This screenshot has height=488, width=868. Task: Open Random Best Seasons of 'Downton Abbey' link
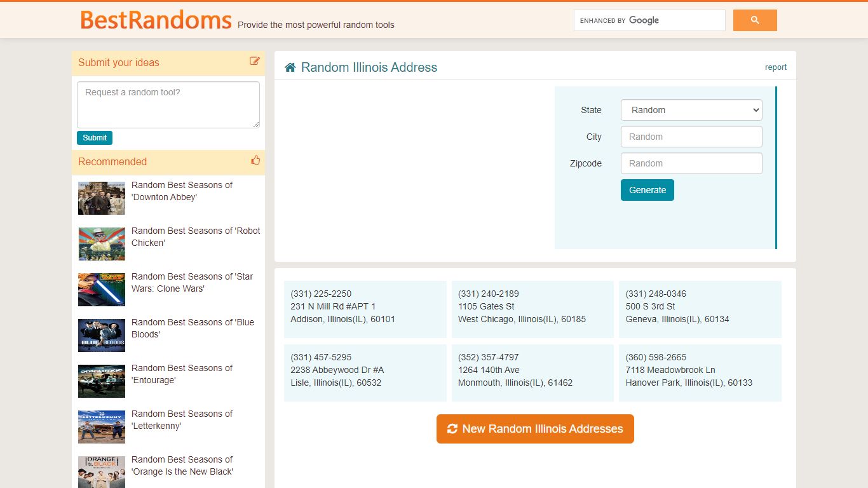tap(182, 191)
